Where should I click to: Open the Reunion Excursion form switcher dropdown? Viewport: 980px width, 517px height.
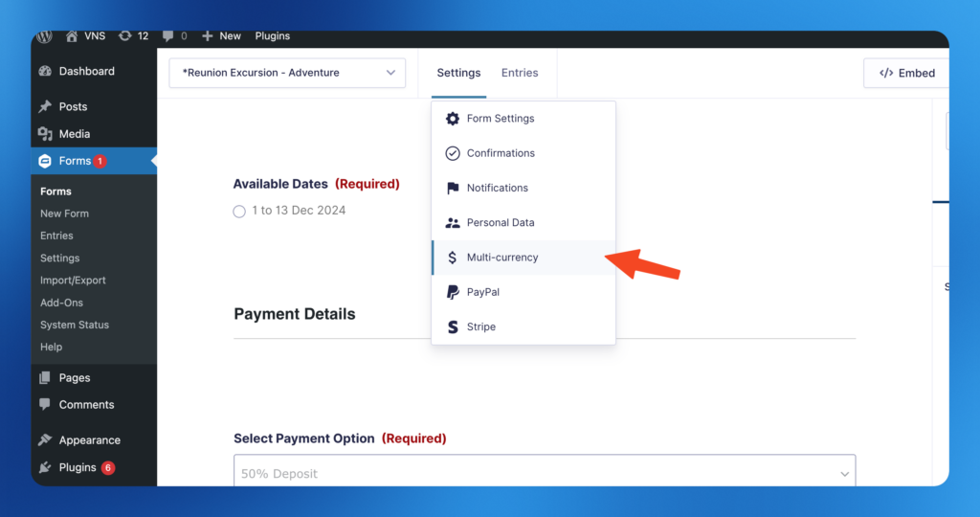287,73
